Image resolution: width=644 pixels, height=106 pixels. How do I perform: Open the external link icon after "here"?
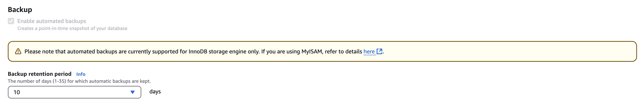pos(379,51)
